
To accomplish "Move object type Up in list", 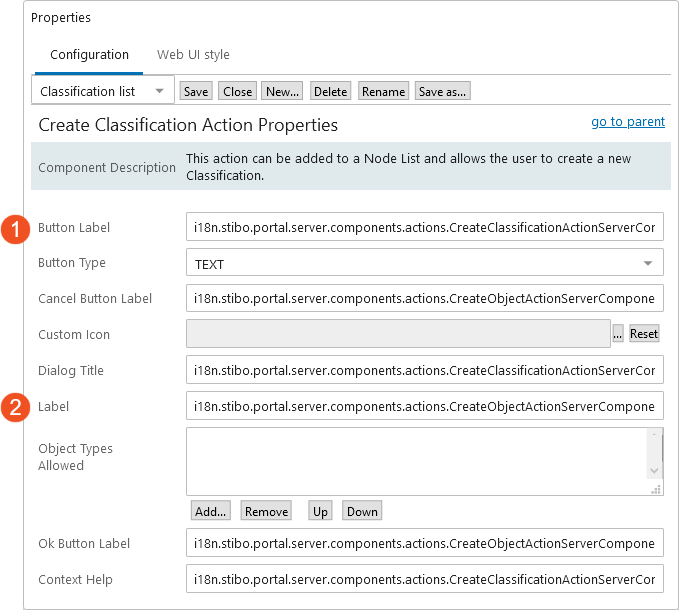I will (x=320, y=511).
